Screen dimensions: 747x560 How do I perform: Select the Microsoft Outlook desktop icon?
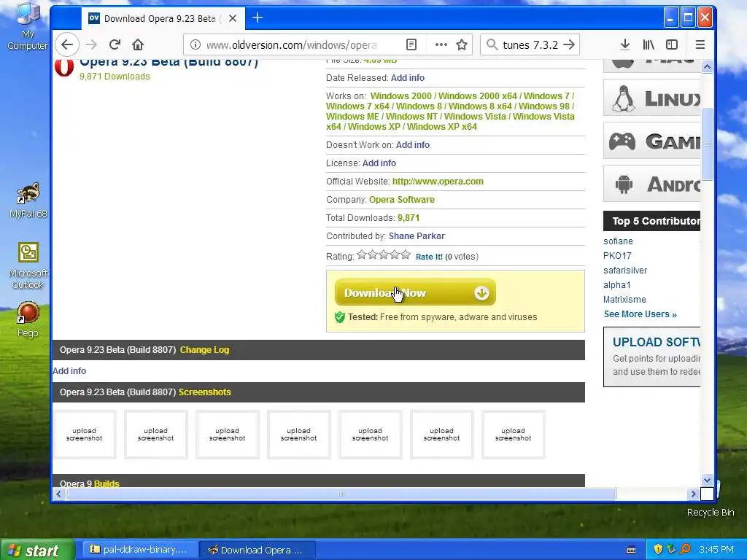pos(28,265)
